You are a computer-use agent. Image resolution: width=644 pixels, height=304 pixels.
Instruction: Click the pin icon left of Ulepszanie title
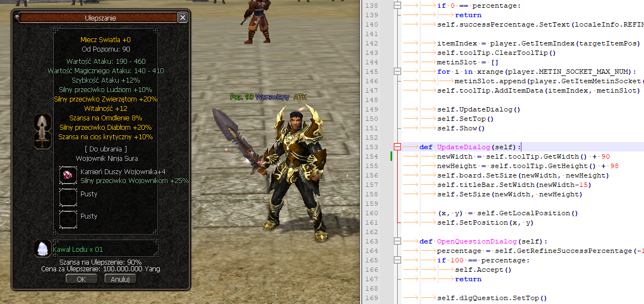pyautogui.click(x=16, y=18)
